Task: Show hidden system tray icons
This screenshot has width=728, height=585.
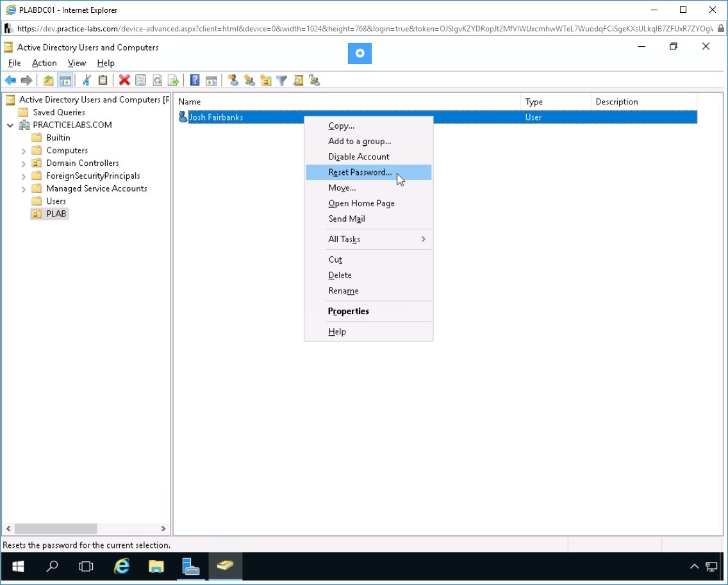Action: [694, 566]
